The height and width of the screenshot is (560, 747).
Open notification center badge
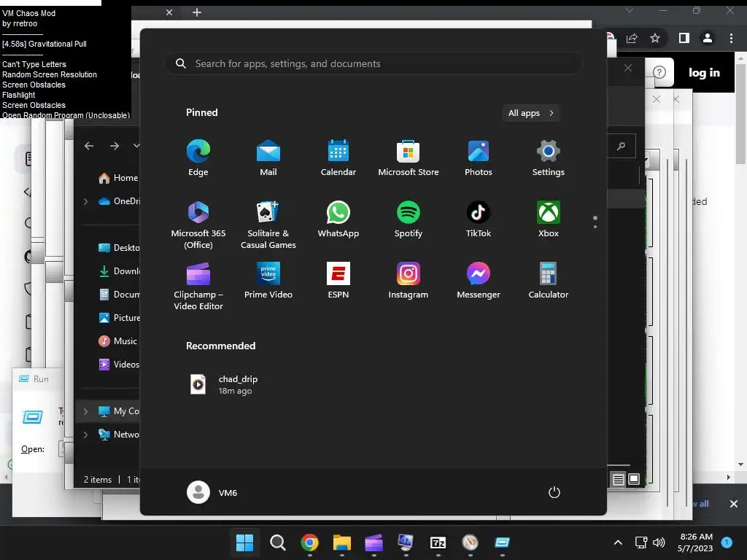(727, 542)
